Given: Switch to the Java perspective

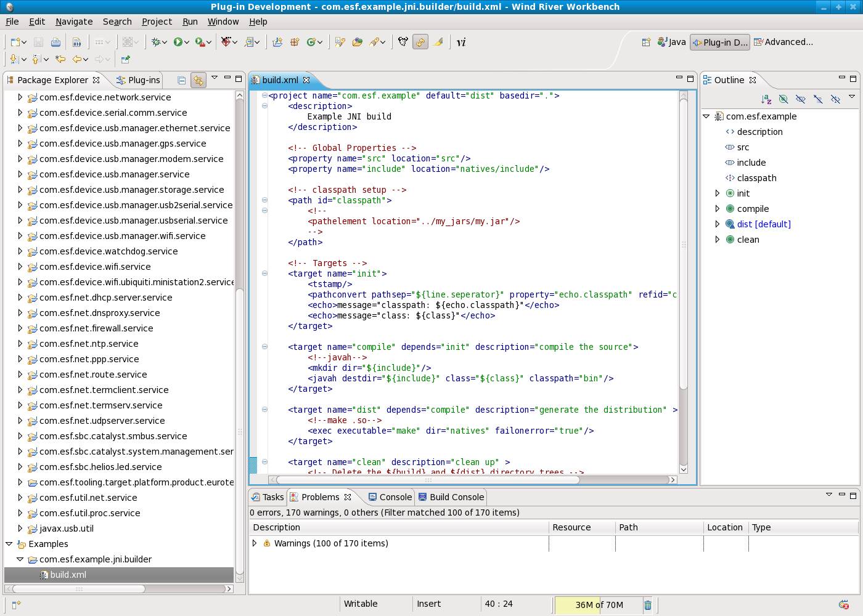Looking at the screenshot, I should 671,42.
